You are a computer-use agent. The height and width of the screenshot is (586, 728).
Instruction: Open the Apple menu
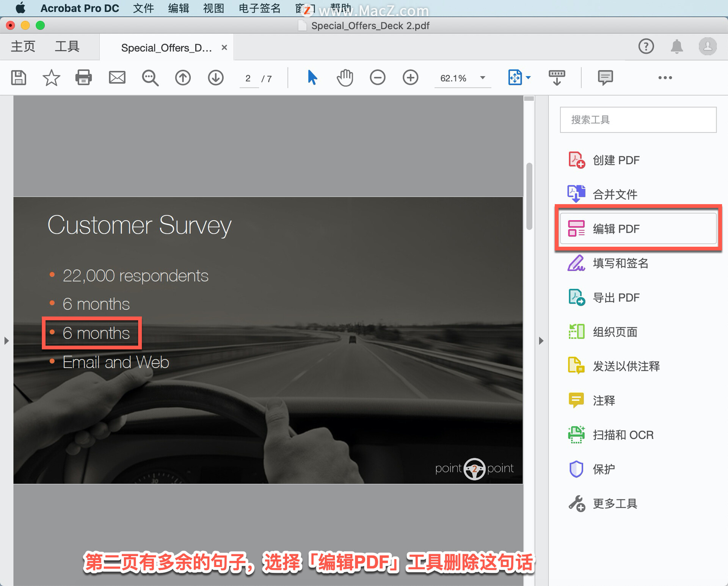point(20,8)
